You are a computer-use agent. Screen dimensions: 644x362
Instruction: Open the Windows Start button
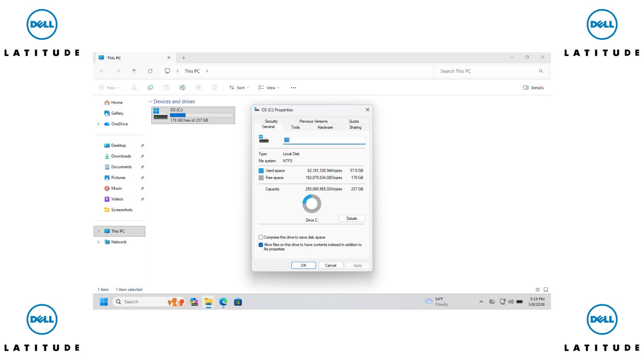point(104,302)
